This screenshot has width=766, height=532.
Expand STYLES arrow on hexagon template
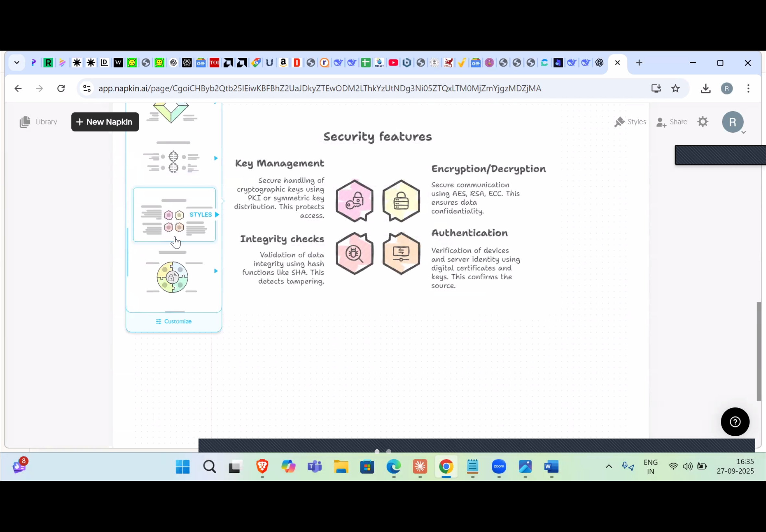tap(217, 215)
